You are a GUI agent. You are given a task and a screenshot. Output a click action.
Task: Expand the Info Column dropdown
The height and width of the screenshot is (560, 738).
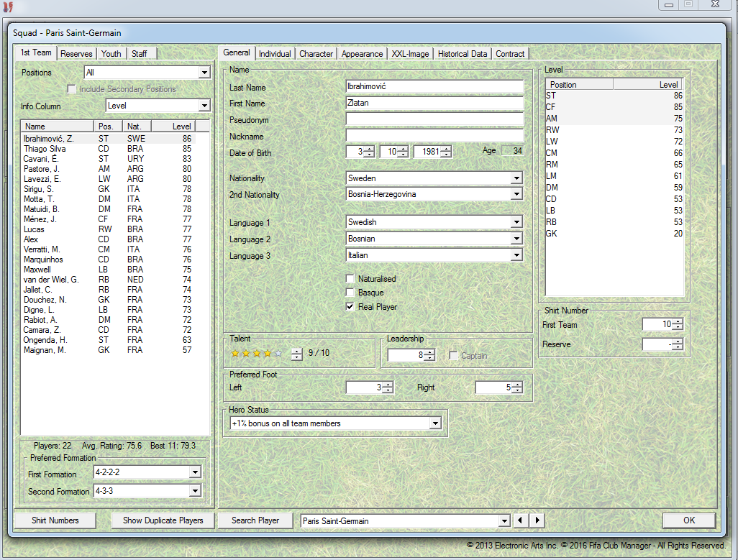coord(204,106)
